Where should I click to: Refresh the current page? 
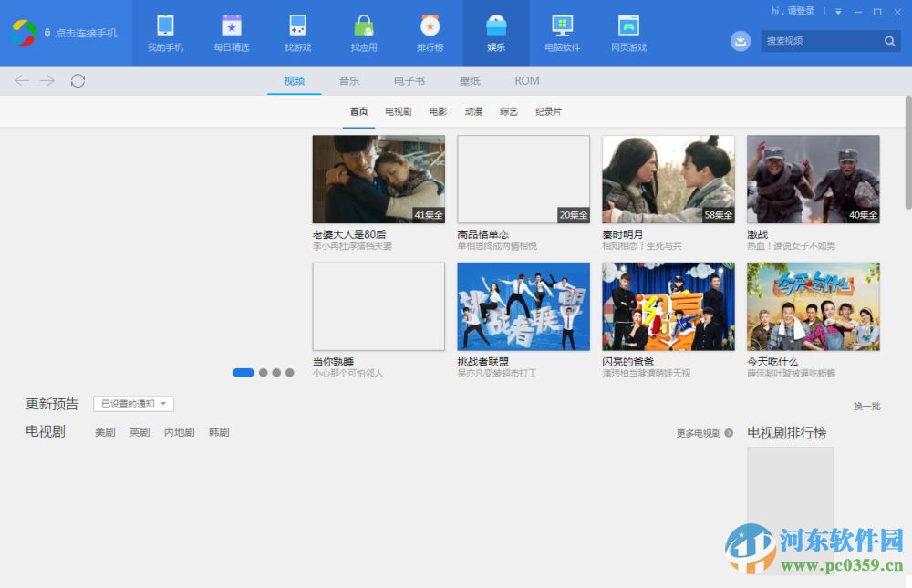click(x=78, y=80)
